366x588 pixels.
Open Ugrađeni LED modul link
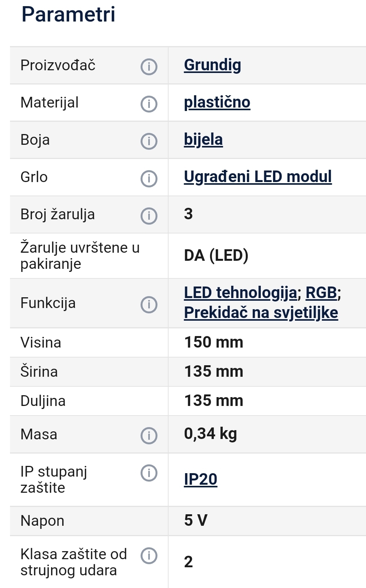258,177
